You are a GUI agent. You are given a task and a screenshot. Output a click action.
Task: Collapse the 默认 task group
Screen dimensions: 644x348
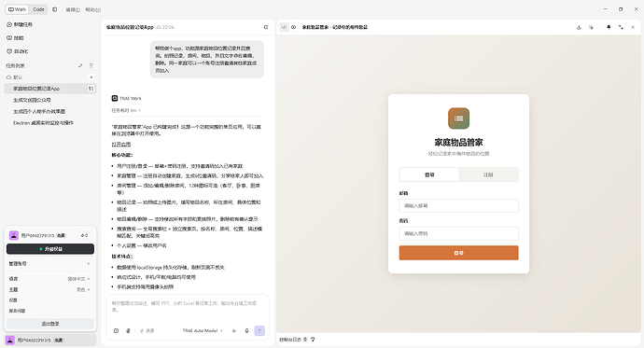[x=14, y=77]
